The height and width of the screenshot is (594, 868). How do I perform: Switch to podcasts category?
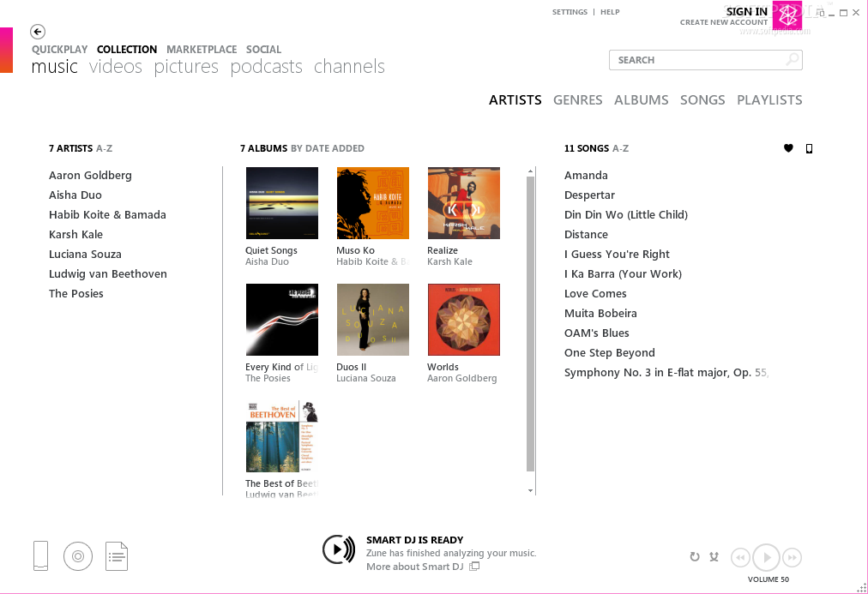[x=266, y=66]
